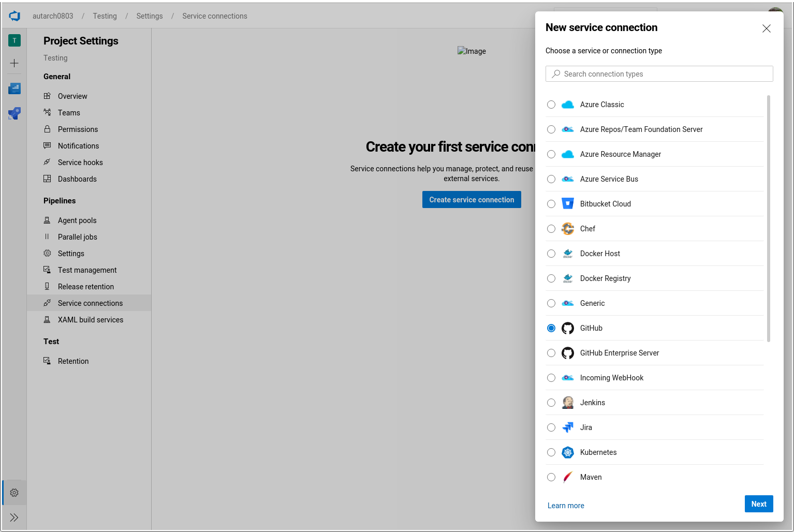Screen dimensions: 794x532
Task: Select the Azure Classic radio button
Action: 551,105
